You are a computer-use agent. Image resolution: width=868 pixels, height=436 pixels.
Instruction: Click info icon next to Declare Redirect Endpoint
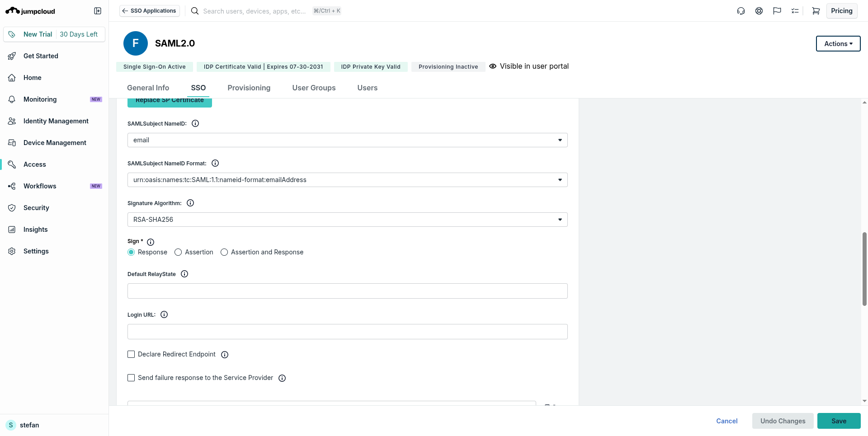(225, 355)
